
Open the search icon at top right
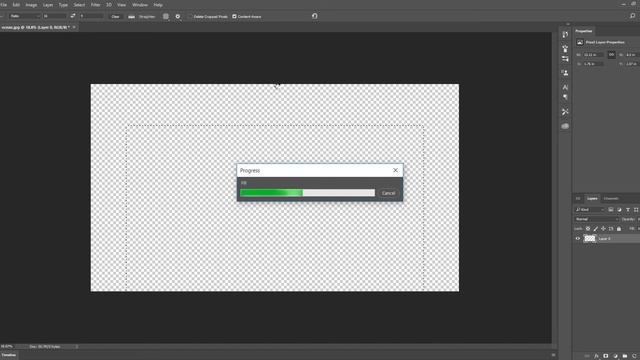click(632, 16)
